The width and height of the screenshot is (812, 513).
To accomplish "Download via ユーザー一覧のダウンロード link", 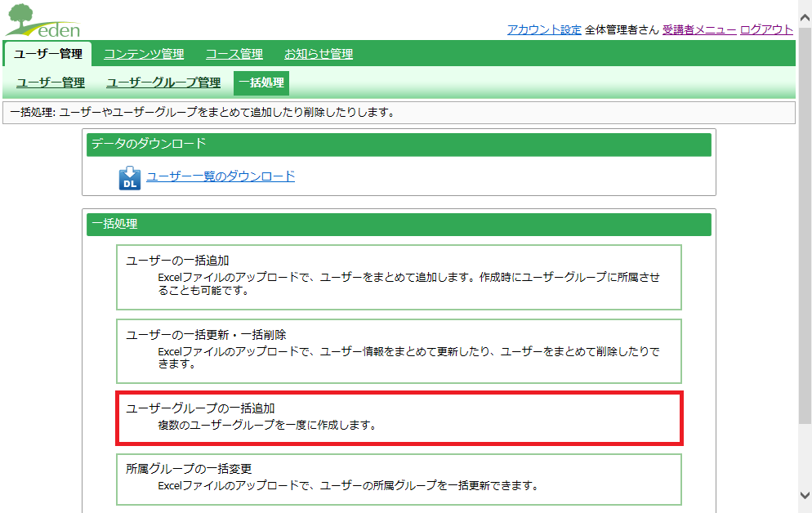I will 221,176.
